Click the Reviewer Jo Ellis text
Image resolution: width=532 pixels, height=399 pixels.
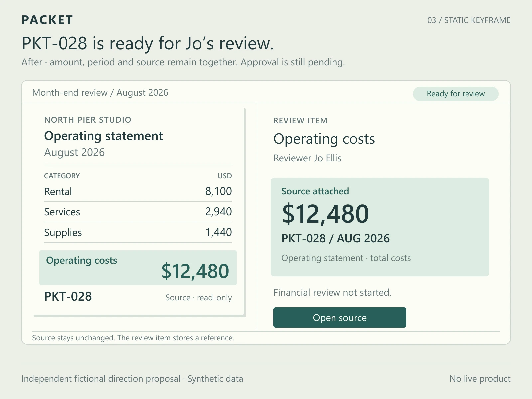tap(307, 158)
